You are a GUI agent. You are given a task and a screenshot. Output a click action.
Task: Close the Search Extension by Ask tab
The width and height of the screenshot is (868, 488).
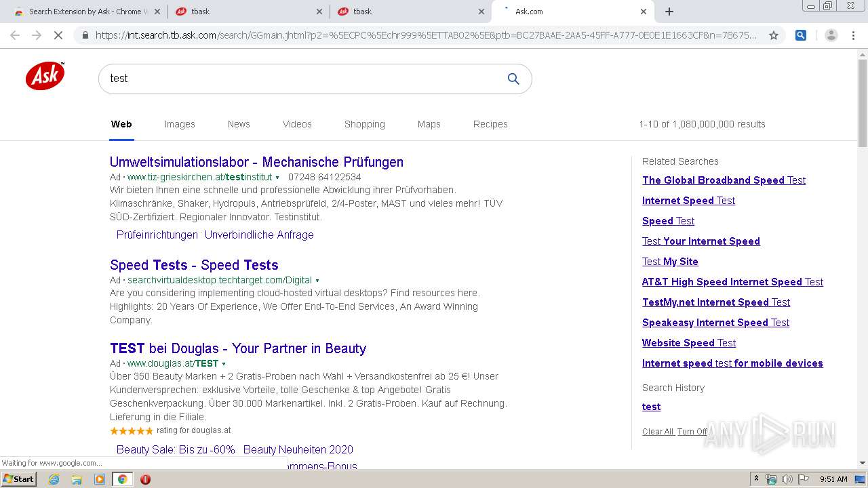coord(157,12)
